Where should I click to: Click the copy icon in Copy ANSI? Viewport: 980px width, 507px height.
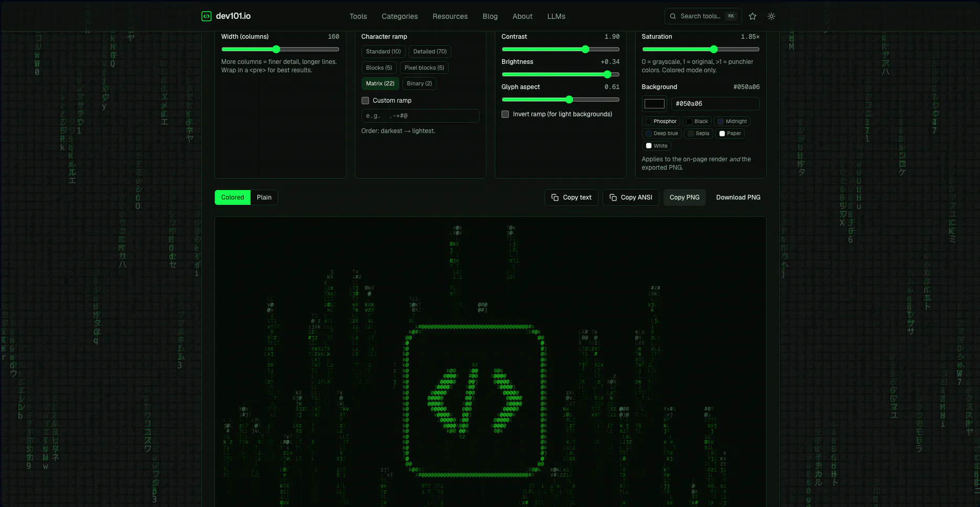(x=613, y=197)
